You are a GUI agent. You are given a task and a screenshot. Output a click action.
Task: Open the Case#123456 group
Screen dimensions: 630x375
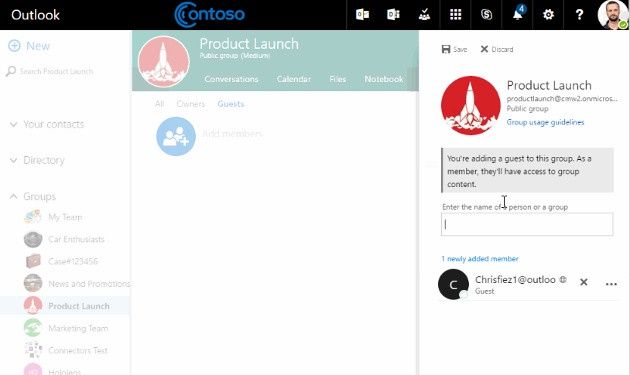pyautogui.click(x=61, y=261)
